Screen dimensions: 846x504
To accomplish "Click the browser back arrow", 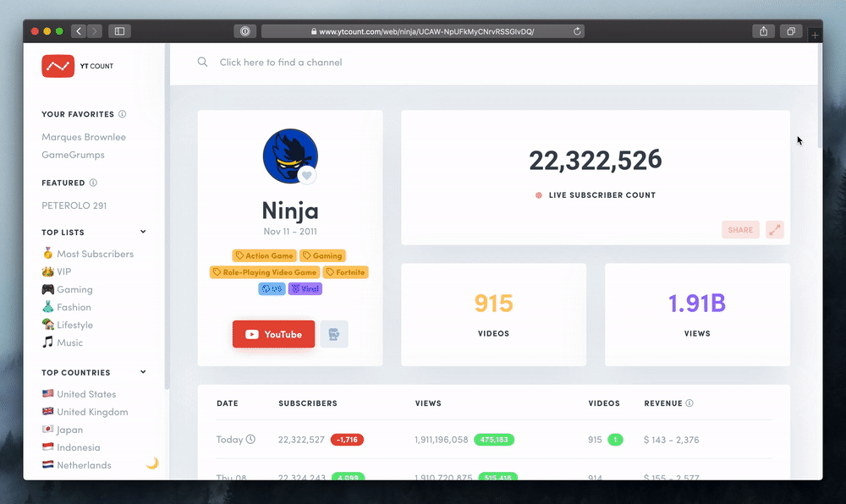I will click(x=79, y=31).
